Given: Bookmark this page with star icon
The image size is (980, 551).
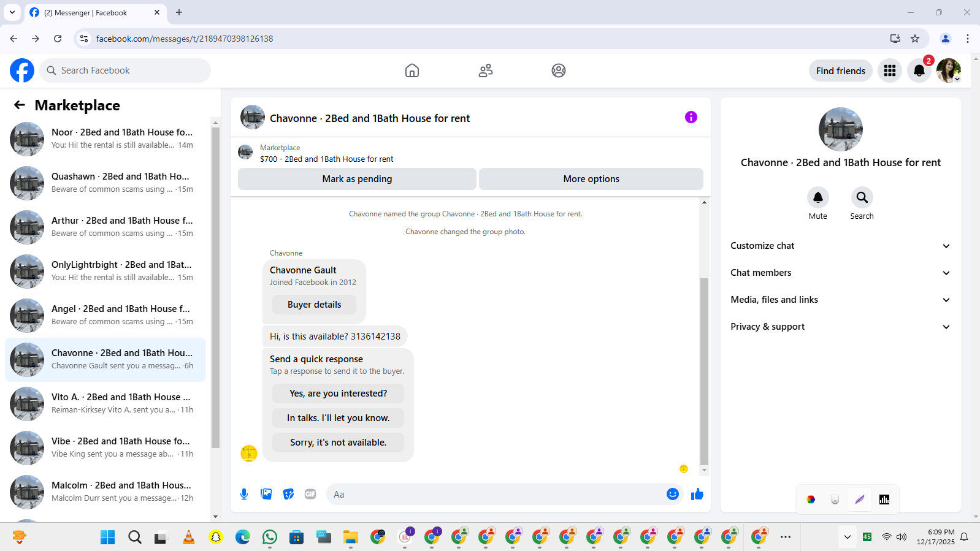Looking at the screenshot, I should pos(915,39).
